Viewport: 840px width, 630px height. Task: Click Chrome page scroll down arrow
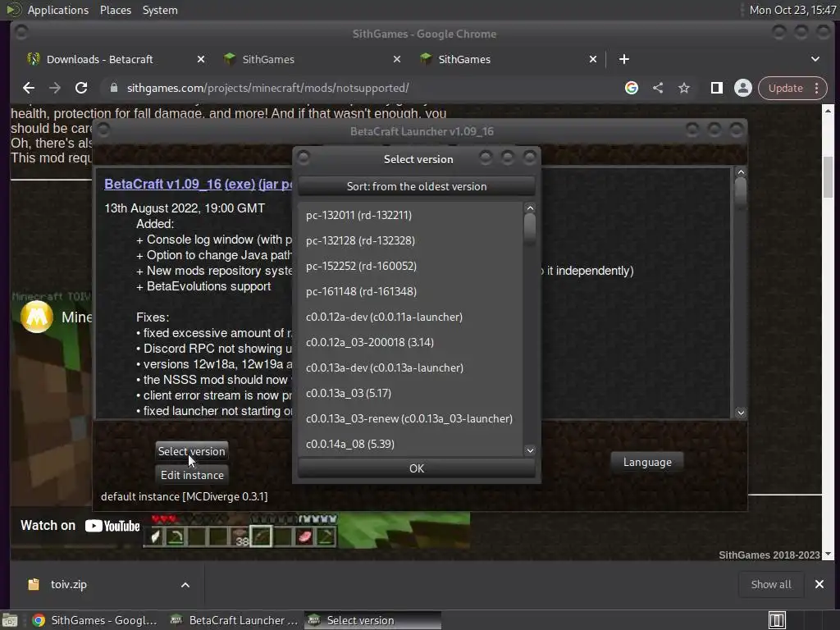[x=828, y=555]
